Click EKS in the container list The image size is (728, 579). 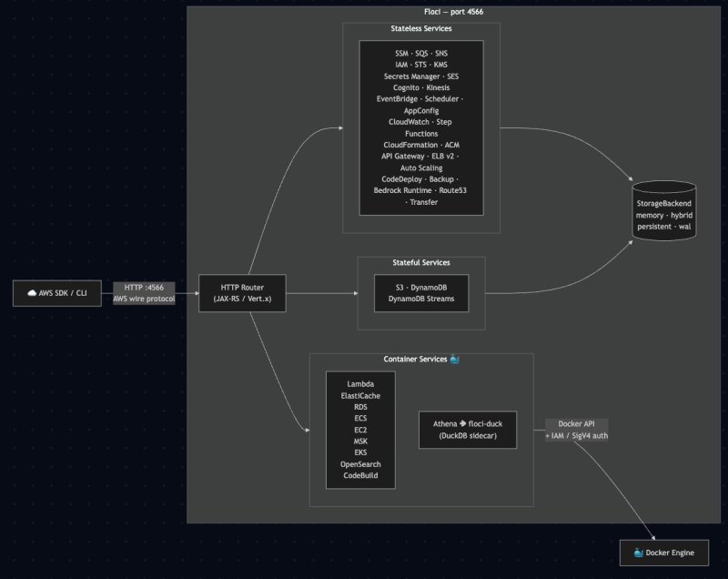point(360,452)
